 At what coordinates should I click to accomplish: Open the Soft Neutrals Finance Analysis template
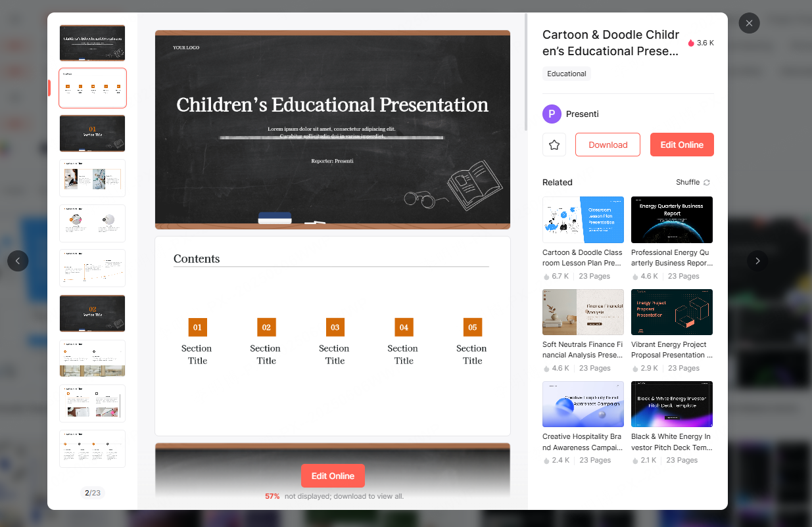[x=583, y=312]
